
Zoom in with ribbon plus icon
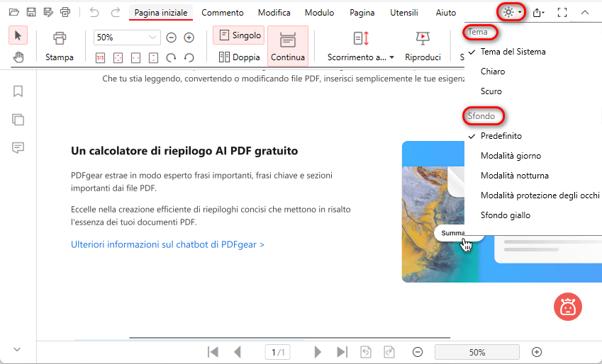click(x=189, y=38)
